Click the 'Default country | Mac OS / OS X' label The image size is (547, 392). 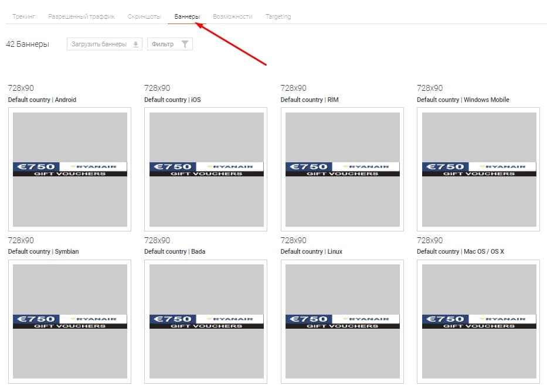point(460,251)
